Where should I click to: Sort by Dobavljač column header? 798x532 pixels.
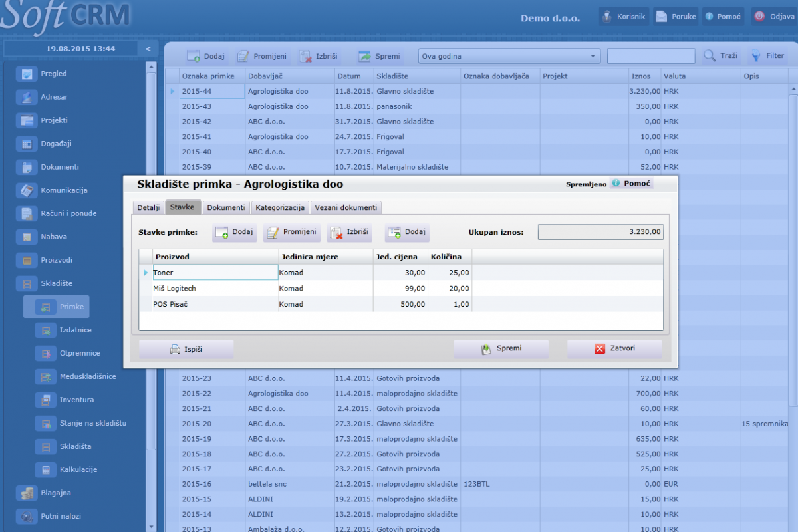click(290, 76)
